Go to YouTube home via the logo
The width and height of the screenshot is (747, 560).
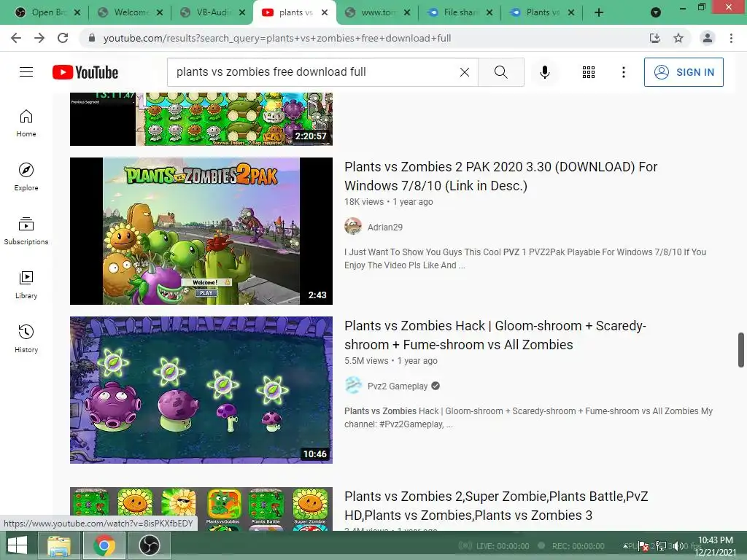pyautogui.click(x=85, y=72)
